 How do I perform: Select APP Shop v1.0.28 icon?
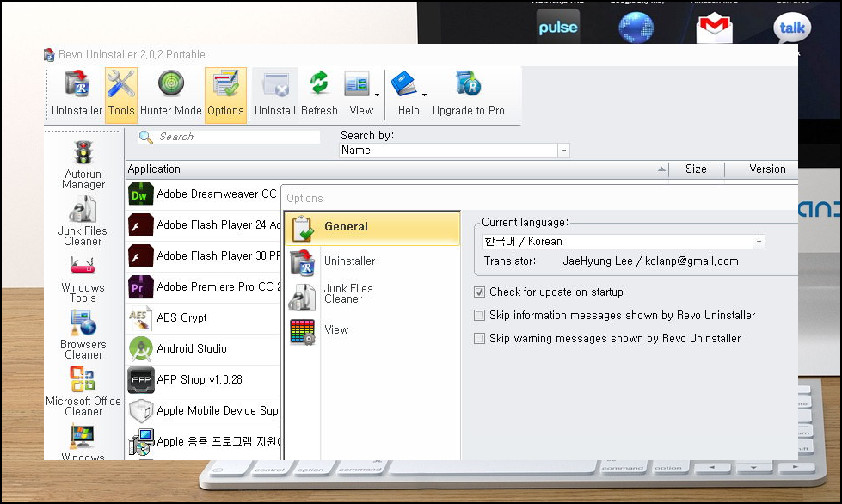click(x=141, y=380)
